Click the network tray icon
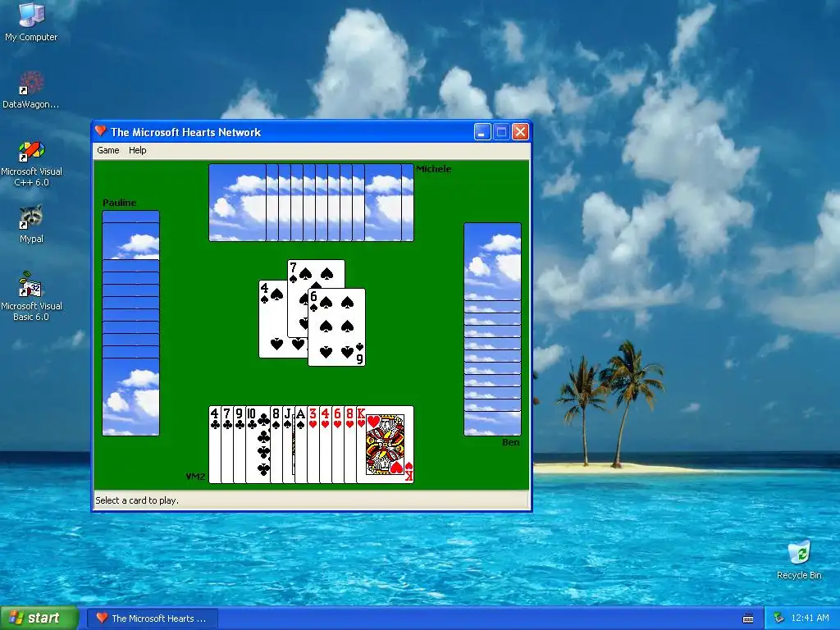The width and height of the screenshot is (840, 630). click(x=778, y=619)
